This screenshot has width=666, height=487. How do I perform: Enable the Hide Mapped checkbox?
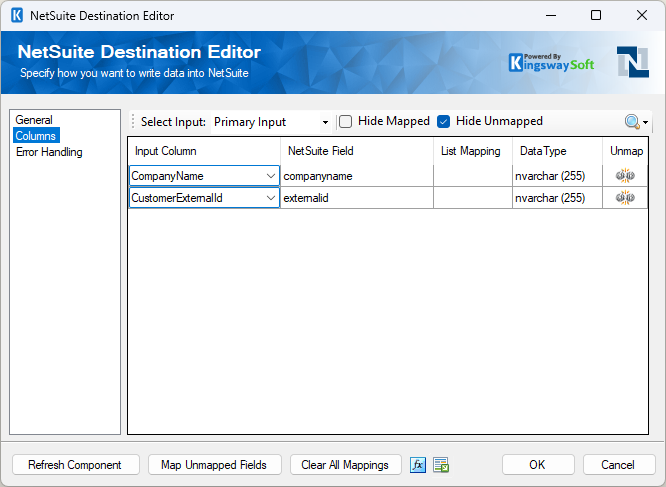pos(345,121)
